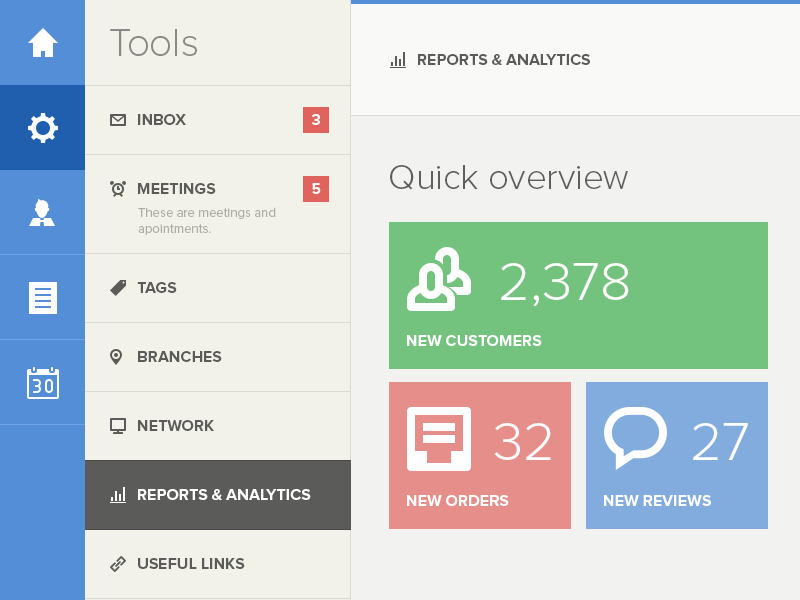
Task: Click the red Inbox badge showing 3
Action: (x=316, y=120)
